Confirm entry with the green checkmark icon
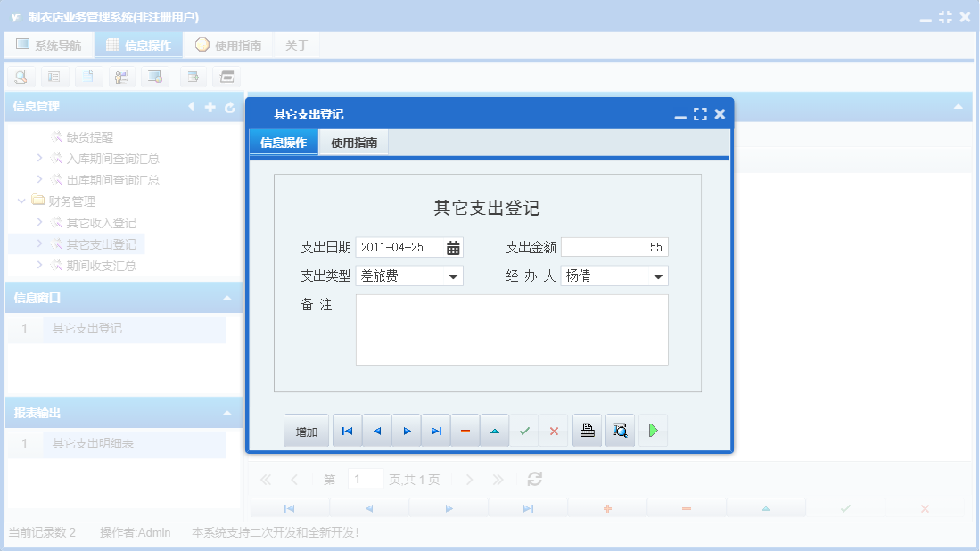 tap(523, 430)
